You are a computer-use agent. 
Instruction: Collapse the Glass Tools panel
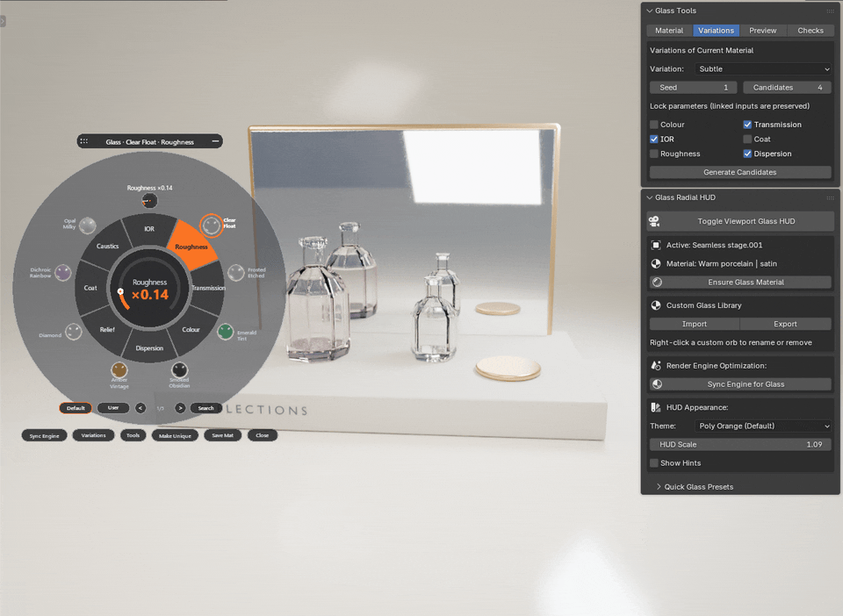coord(650,11)
